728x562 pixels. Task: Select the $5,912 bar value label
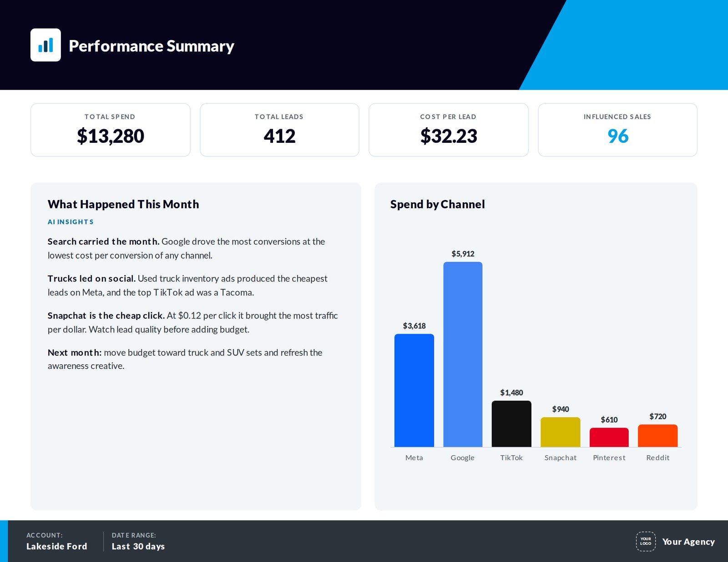463,254
